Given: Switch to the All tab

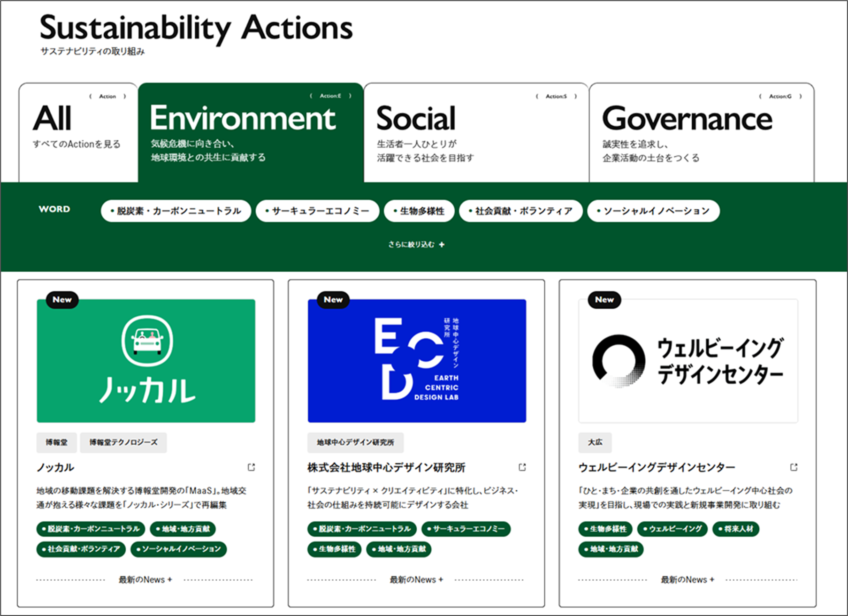Looking at the screenshot, I should coord(78,132).
